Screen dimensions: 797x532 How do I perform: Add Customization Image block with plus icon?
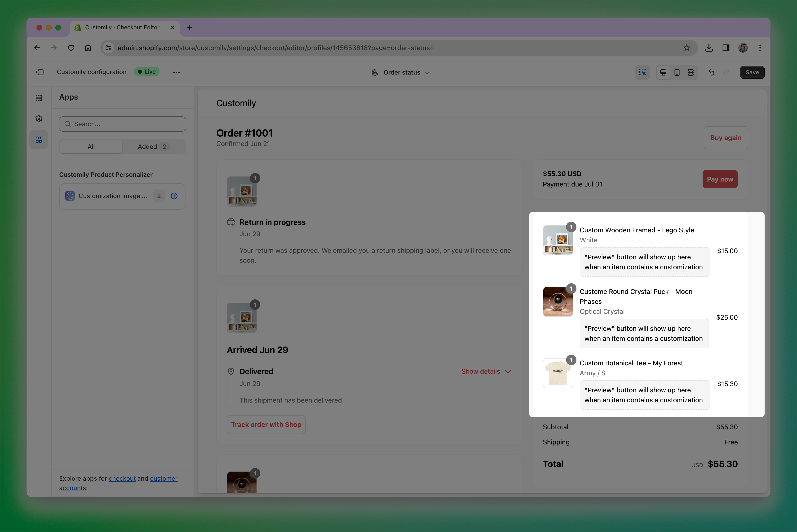coord(174,196)
